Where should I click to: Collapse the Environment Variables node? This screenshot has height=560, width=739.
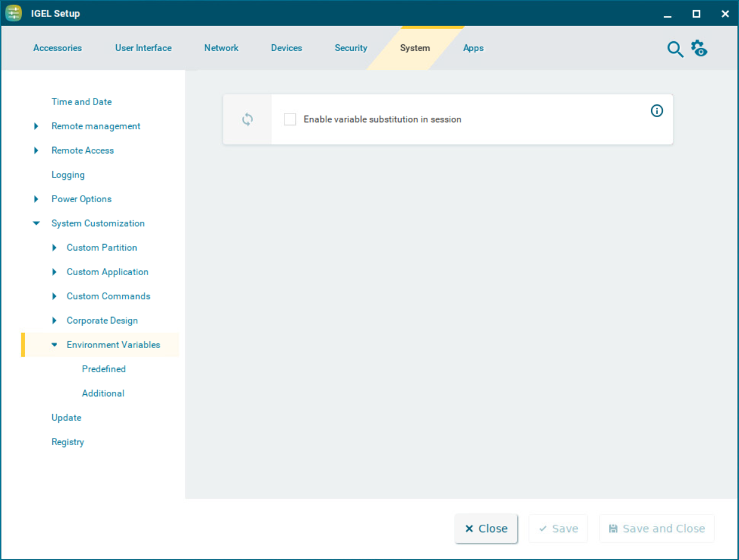54,345
